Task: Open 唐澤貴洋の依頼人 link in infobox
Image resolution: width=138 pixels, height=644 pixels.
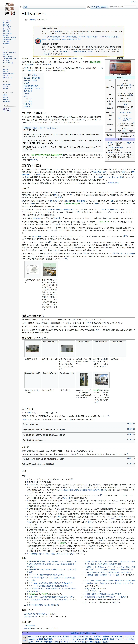Action: click(125, 112)
